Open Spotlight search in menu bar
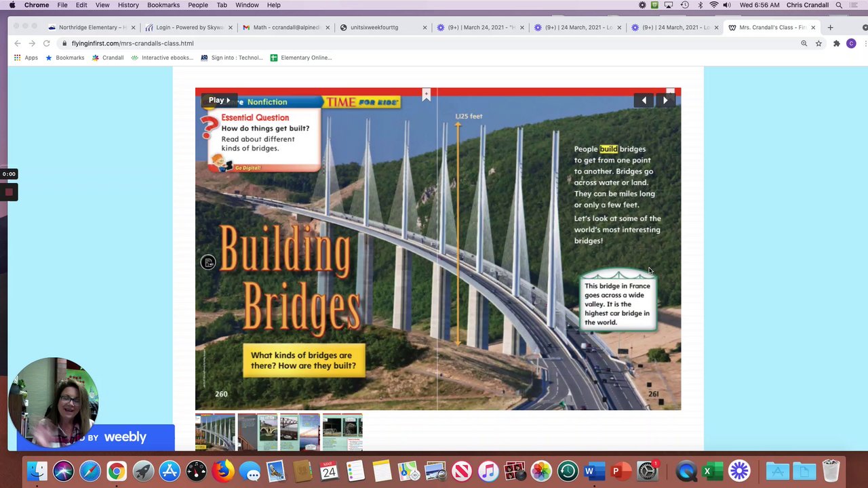Screen dimensions: 868x488 point(839,5)
